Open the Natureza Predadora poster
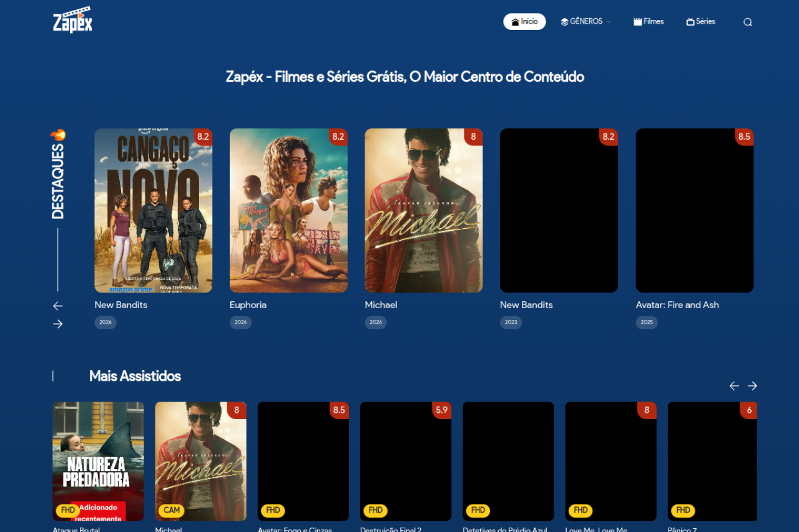The height and width of the screenshot is (532, 799). click(x=98, y=461)
